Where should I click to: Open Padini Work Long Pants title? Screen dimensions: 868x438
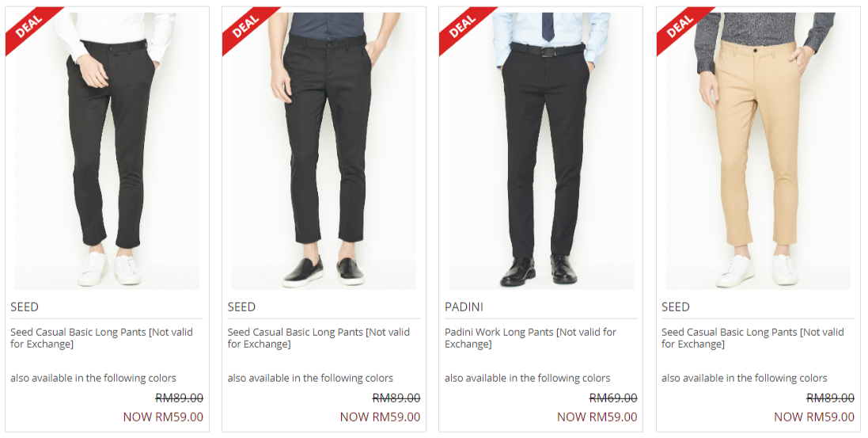coord(530,338)
